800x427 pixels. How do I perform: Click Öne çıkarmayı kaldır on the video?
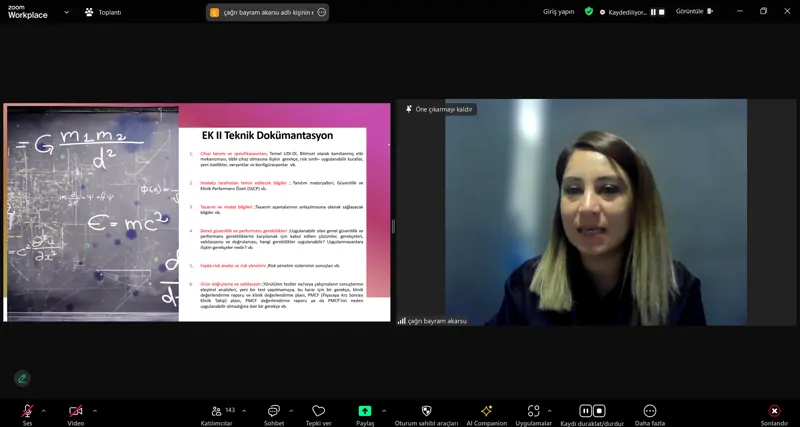439,109
